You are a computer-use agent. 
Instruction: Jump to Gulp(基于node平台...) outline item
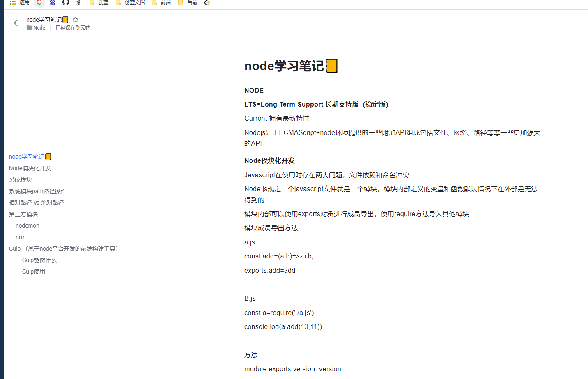pyautogui.click(x=64, y=249)
